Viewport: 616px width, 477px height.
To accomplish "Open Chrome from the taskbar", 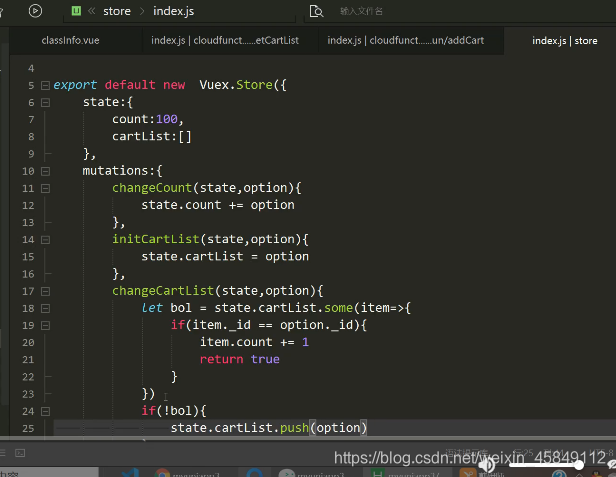I will 162,473.
